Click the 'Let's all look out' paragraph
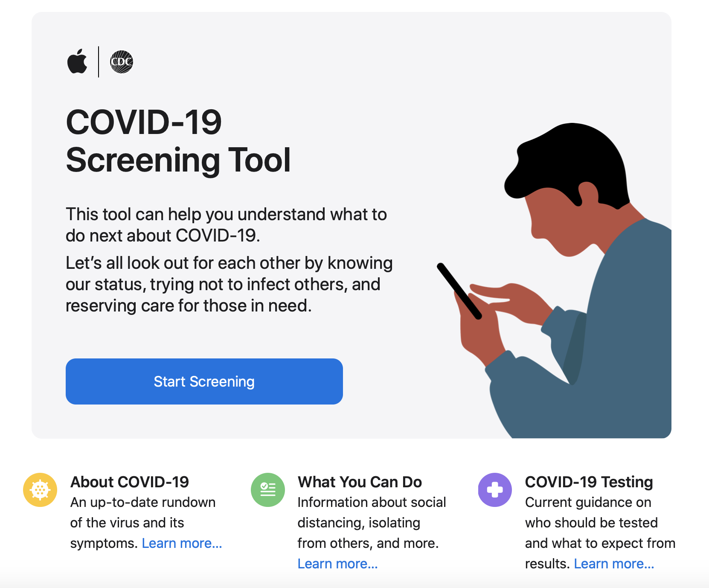Screen dimensions: 709x588 pos(229,284)
